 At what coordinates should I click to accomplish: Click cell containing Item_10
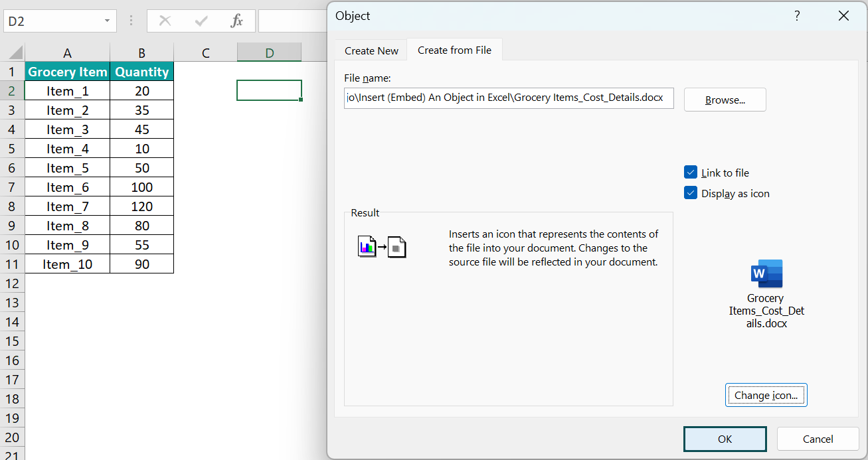coord(67,264)
